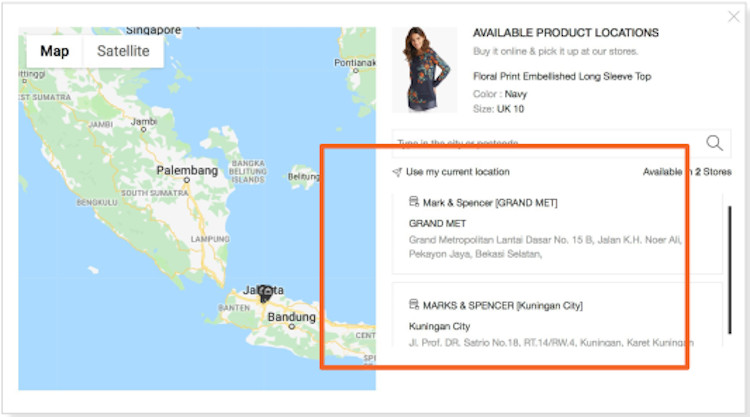750x417 pixels.
Task: Click GRAND MET store name heading
Action: point(437,223)
